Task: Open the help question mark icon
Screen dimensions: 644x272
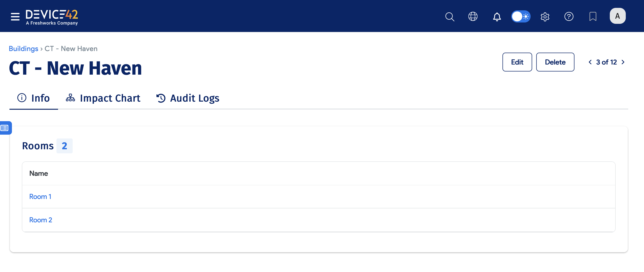Action: [x=568, y=16]
